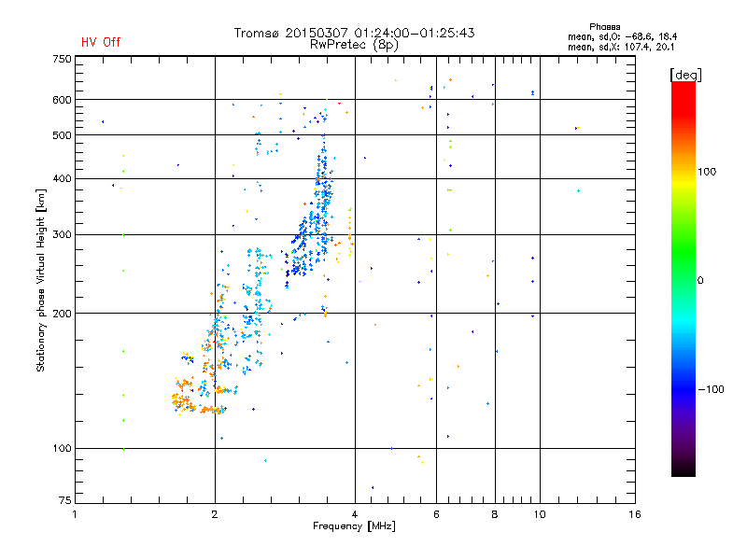Click the red HV Off label

coord(100,42)
